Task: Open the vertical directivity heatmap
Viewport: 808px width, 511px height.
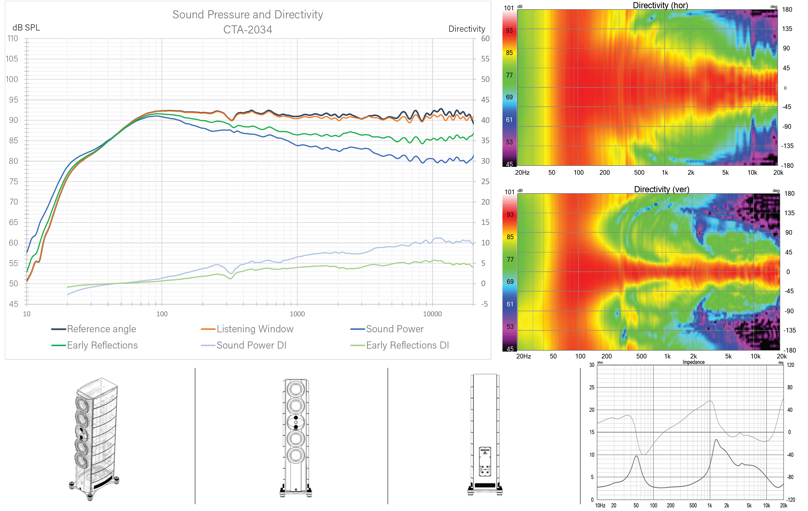Action: (x=648, y=272)
